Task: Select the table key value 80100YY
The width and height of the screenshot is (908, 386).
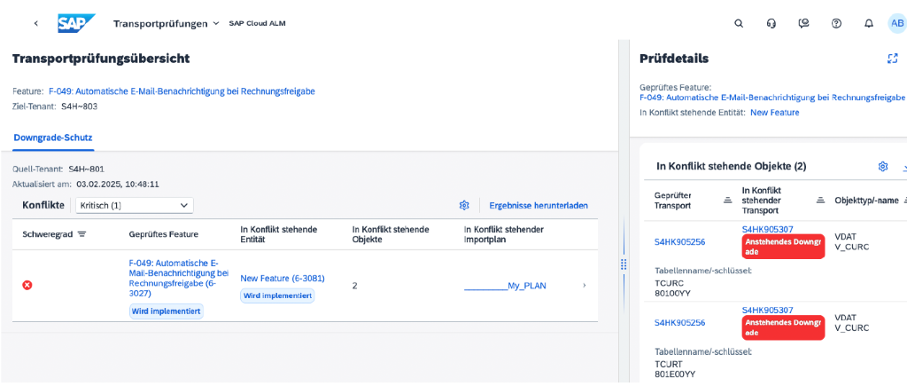Action: coord(673,293)
